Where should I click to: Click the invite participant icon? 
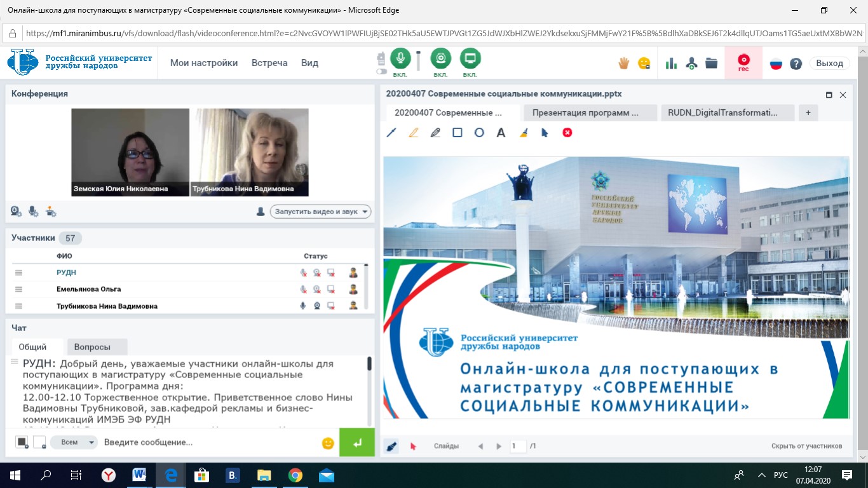[x=692, y=63]
